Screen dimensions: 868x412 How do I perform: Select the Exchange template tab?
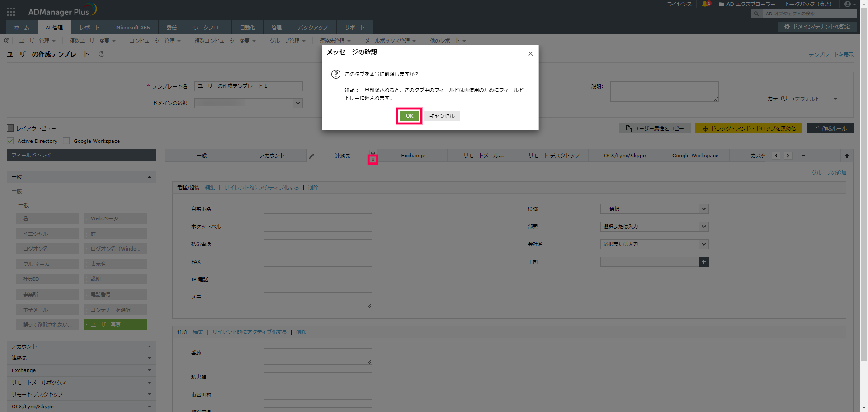point(413,156)
